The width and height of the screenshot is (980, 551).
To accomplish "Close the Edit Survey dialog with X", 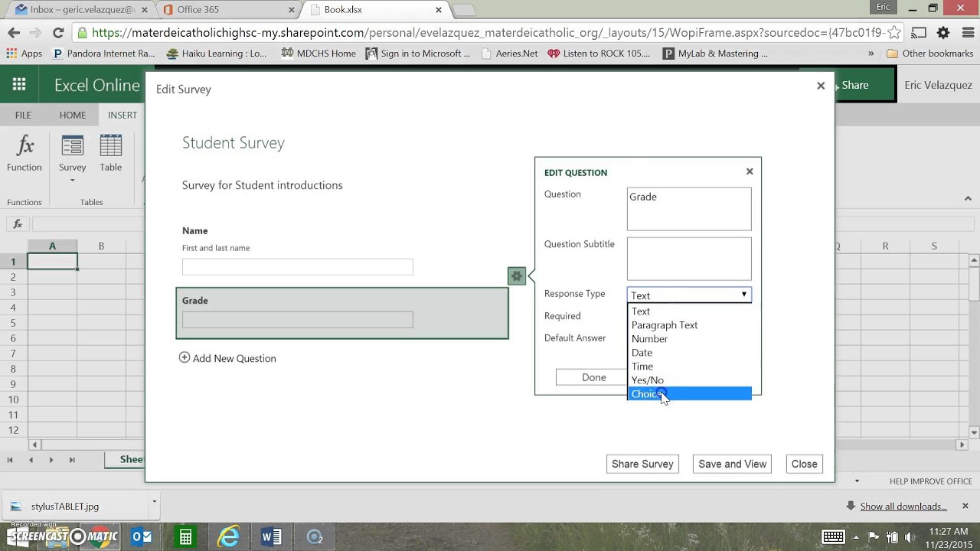I will pos(821,86).
